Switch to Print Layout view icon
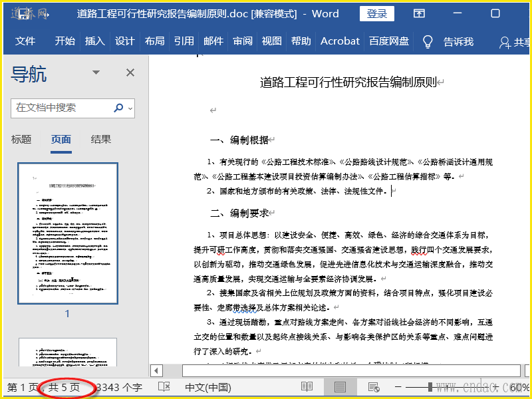Screen dimensions: 532x399 coord(340,387)
